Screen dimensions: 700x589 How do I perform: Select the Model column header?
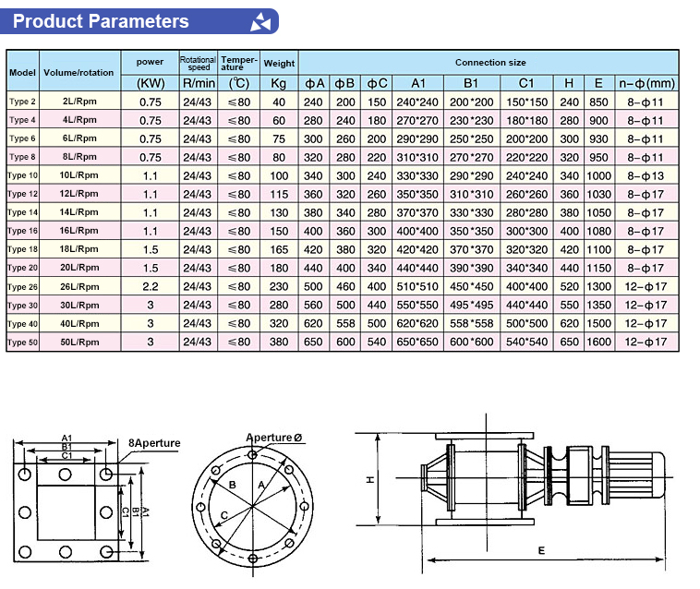[x=22, y=72]
